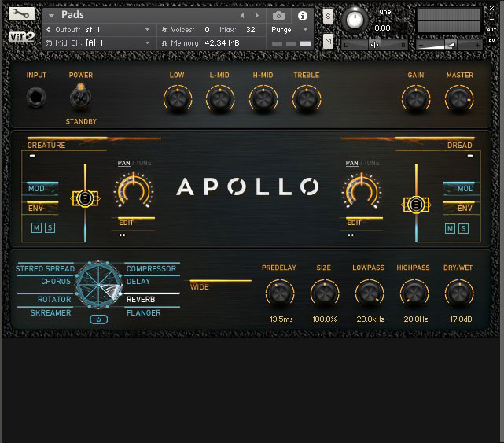The width and height of the screenshot is (504, 443).
Task: Click the L-MID EQ knob
Action: (220, 99)
